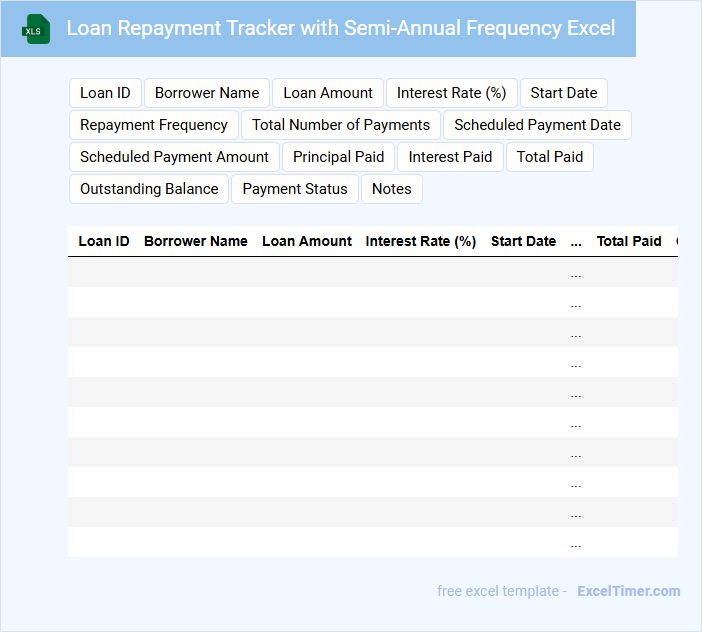Viewport: 702px width, 632px height.
Task: Select the Loan Amount tag
Action: [328, 93]
